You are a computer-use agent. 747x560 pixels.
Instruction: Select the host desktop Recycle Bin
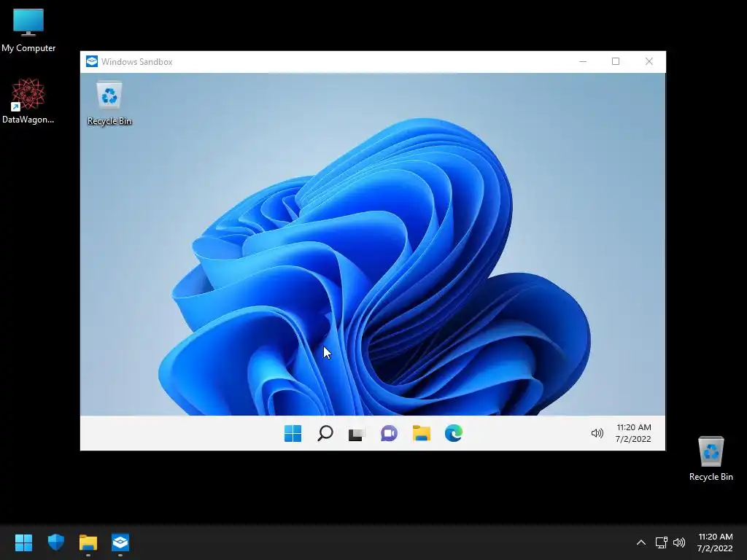point(711,459)
